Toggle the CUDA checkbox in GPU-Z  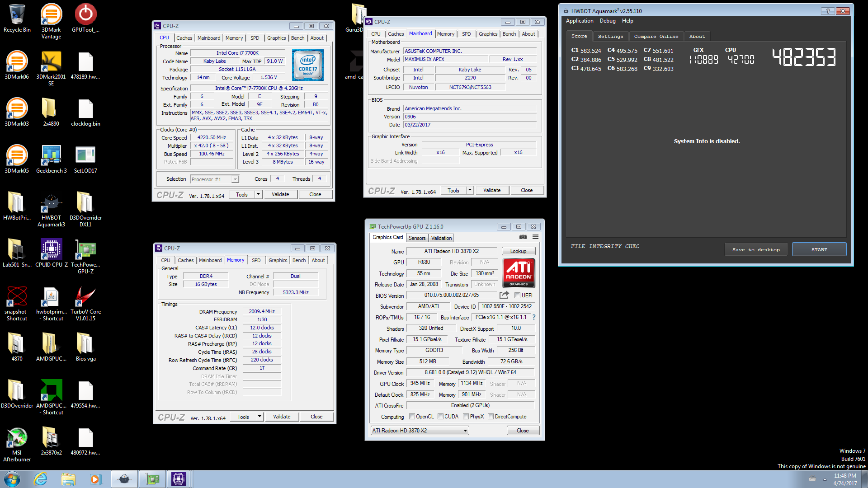[x=440, y=417]
